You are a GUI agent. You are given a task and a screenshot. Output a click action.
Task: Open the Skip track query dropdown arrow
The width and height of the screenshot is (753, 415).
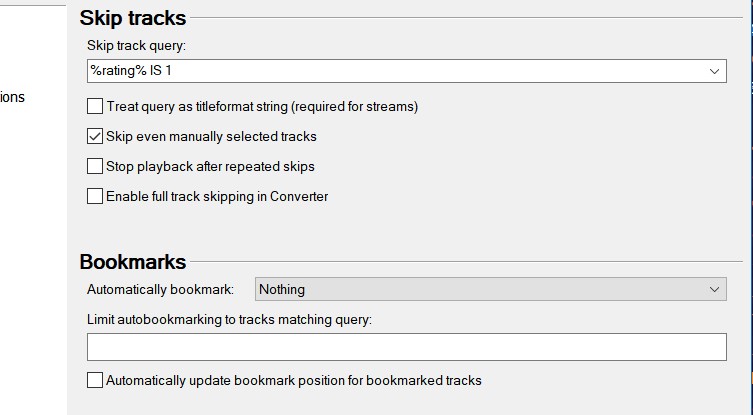pos(715,72)
